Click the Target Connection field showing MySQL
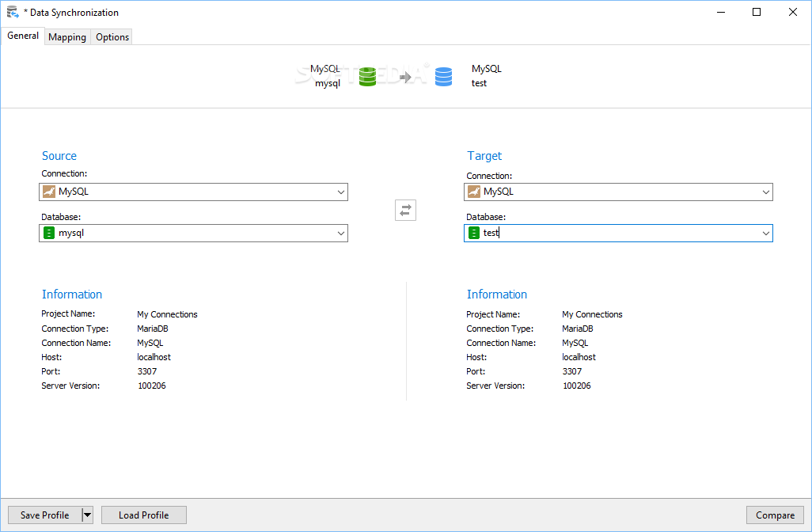The width and height of the screenshot is (812, 532). [618, 192]
